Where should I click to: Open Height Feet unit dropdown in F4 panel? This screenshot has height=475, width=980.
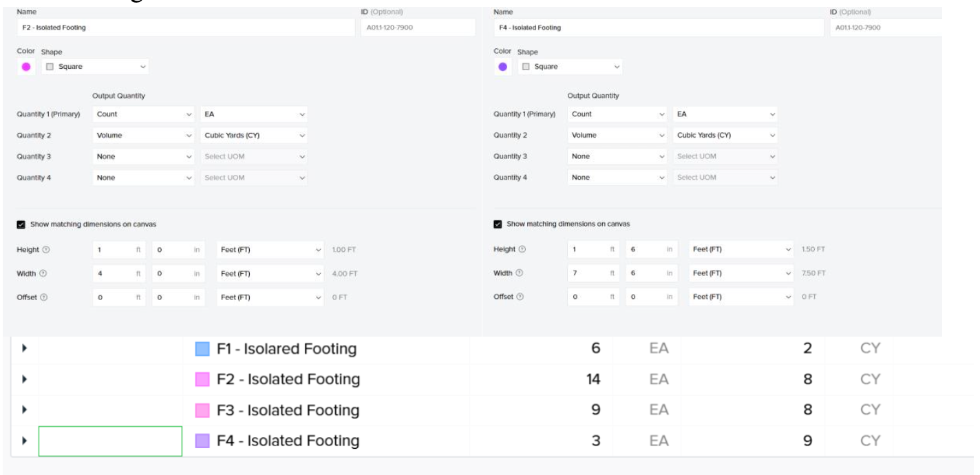tap(741, 249)
